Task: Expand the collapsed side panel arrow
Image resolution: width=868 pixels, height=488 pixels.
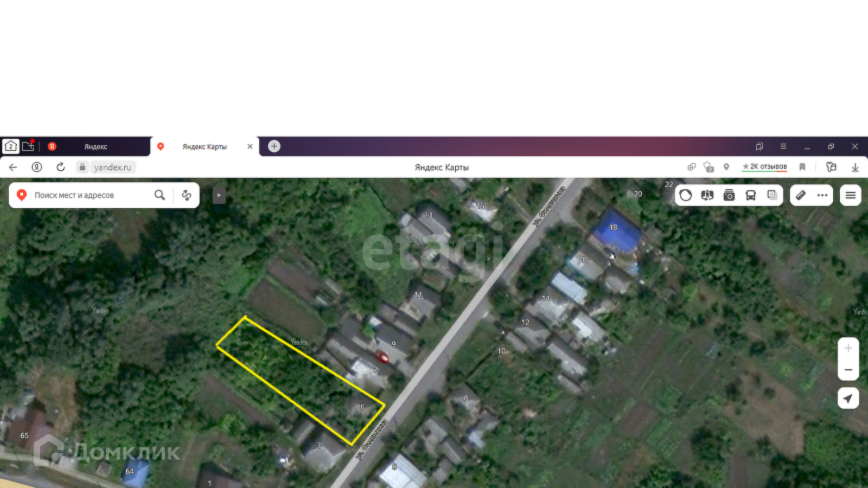Action: click(219, 195)
